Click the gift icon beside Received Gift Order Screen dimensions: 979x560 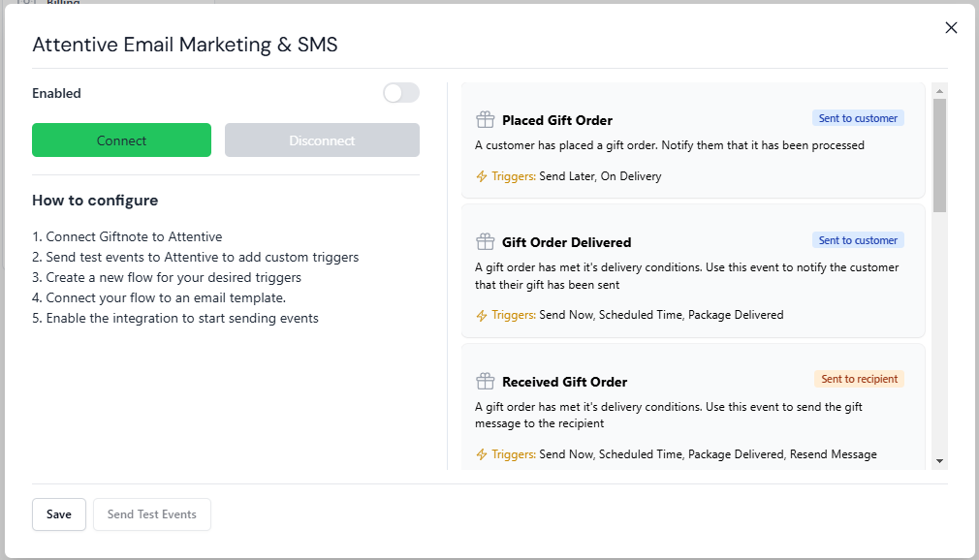point(485,381)
